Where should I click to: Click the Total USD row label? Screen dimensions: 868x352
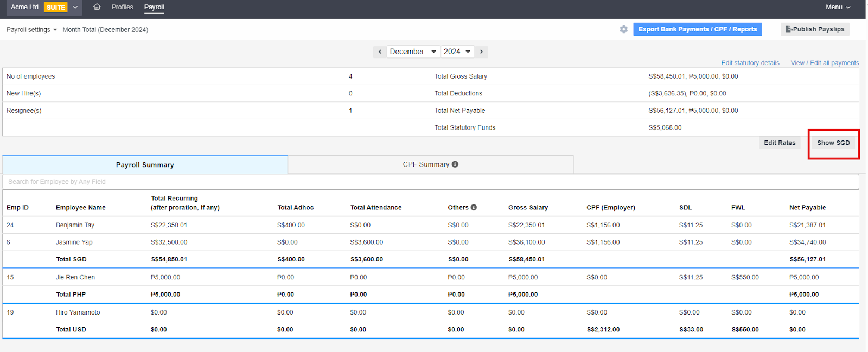(x=71, y=330)
